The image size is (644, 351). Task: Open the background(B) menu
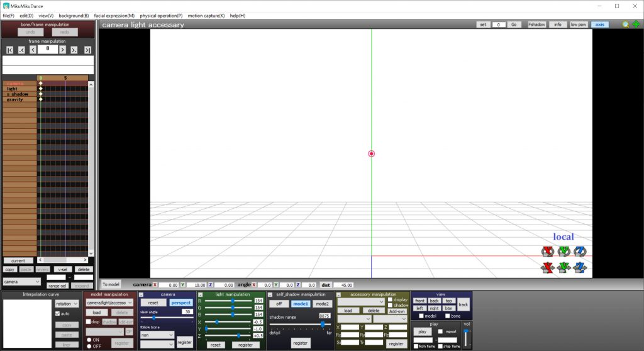tap(74, 16)
